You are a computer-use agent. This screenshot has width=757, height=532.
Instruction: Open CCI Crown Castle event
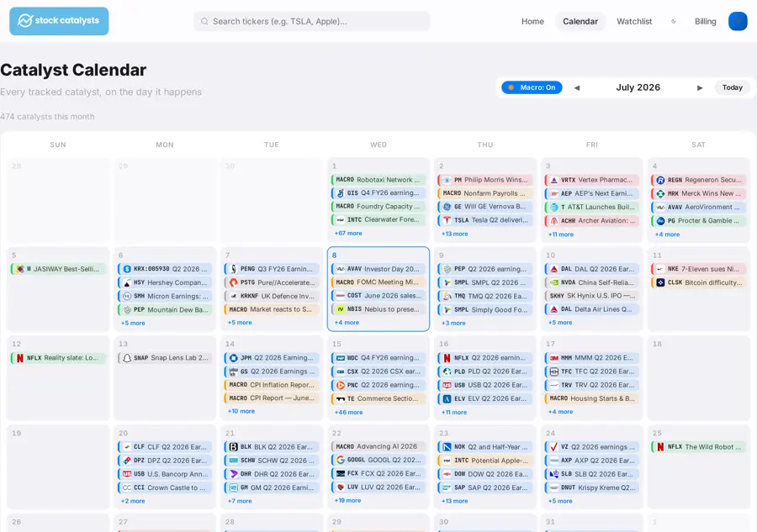[165, 487]
